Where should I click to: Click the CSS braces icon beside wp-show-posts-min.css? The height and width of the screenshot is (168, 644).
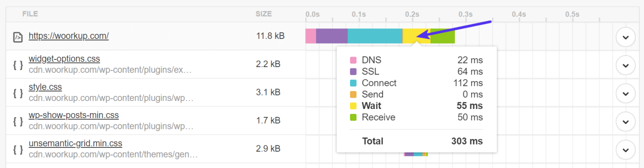(18, 121)
